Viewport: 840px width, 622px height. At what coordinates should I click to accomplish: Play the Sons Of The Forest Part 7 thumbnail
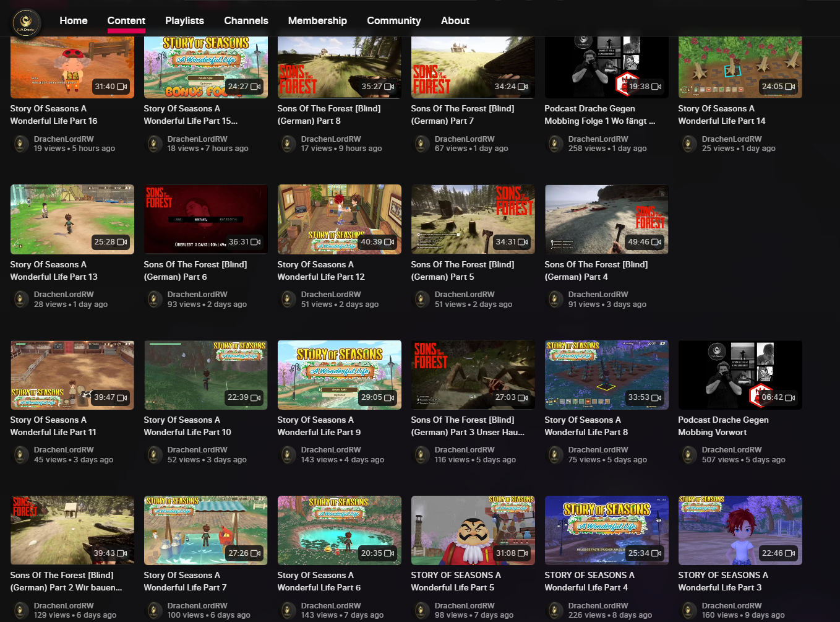[473, 67]
